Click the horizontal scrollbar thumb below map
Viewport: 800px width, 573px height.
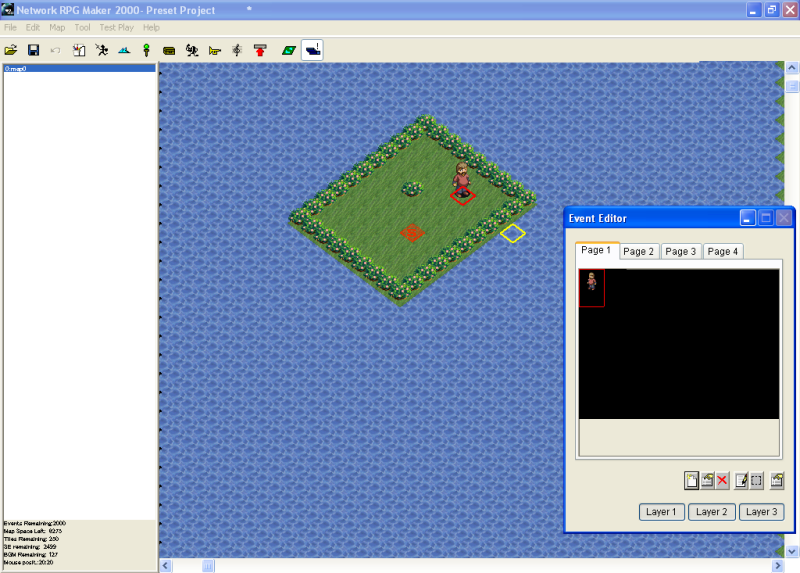(x=209, y=565)
